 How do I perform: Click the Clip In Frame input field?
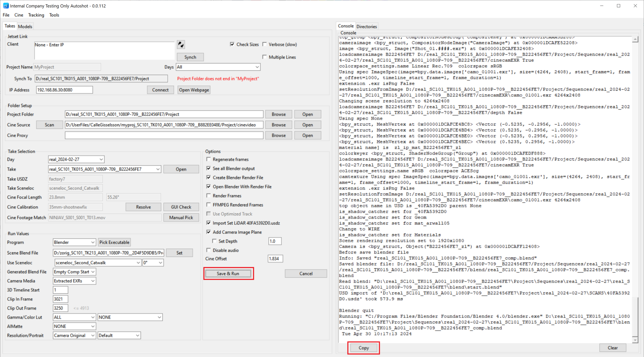coord(60,299)
